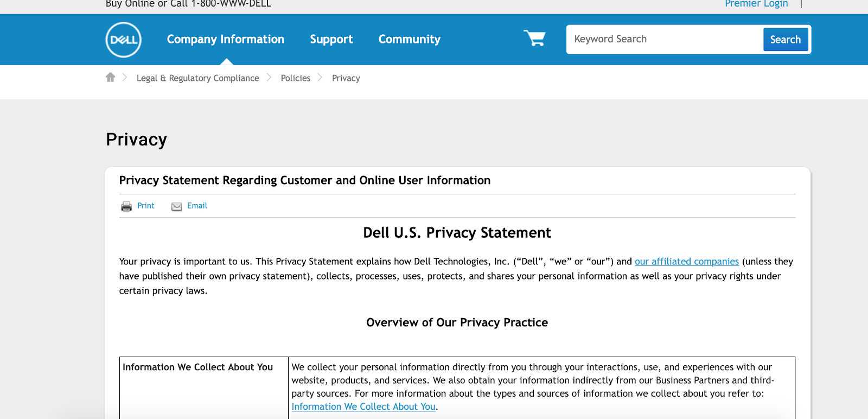This screenshot has height=419, width=868.
Task: Click the Privacy breadcrumb item
Action: pyautogui.click(x=346, y=78)
